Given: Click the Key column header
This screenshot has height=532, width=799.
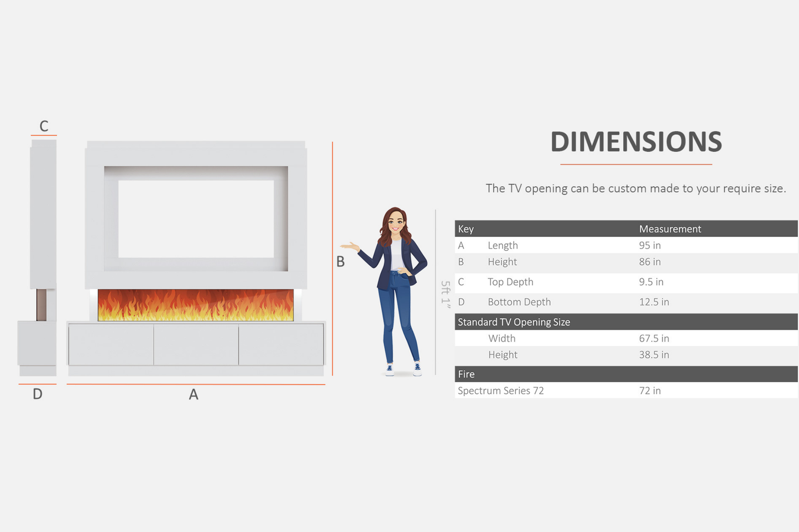Looking at the screenshot, I should (466, 229).
